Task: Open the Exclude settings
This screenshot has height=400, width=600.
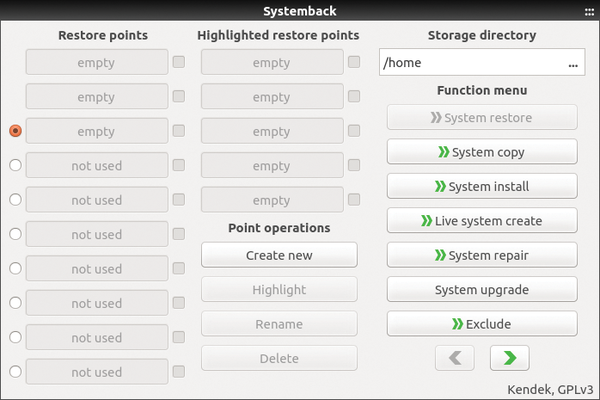Action: tap(482, 324)
